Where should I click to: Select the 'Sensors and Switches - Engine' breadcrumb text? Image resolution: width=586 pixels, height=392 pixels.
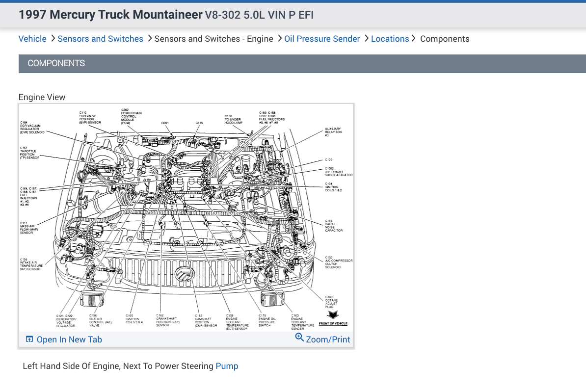[214, 39]
